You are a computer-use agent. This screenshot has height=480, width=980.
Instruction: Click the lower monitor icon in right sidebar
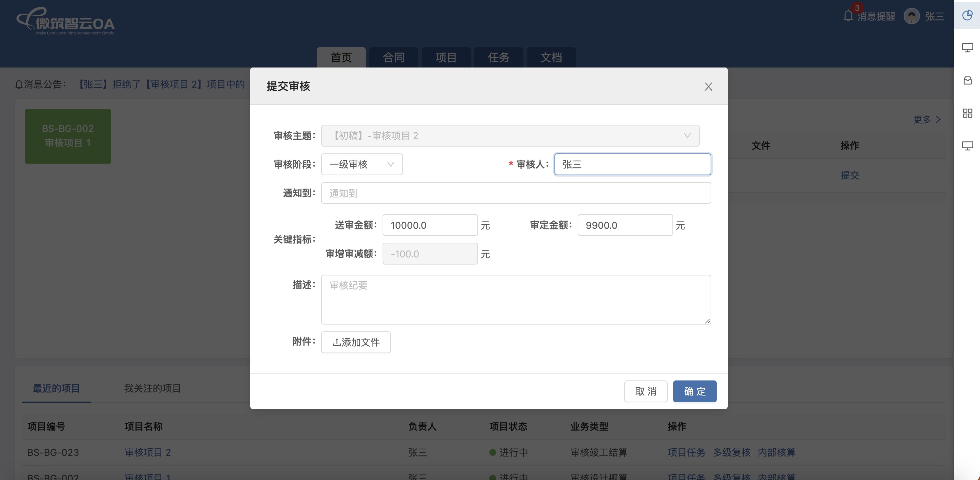pos(967,146)
